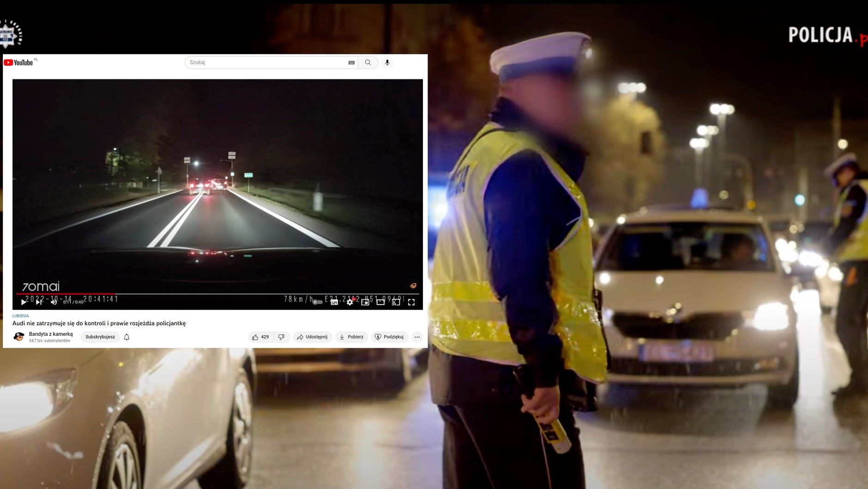Skip to the next video
Screen dimensions: 868x489
pos(39,302)
